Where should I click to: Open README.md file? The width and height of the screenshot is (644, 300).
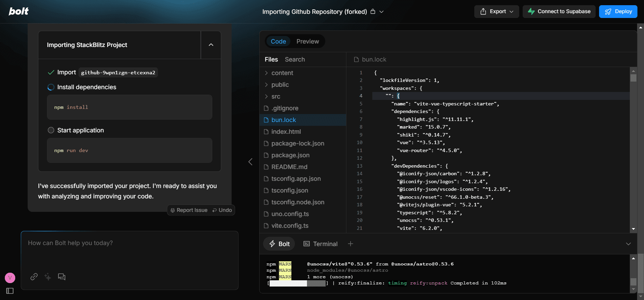click(303, 167)
